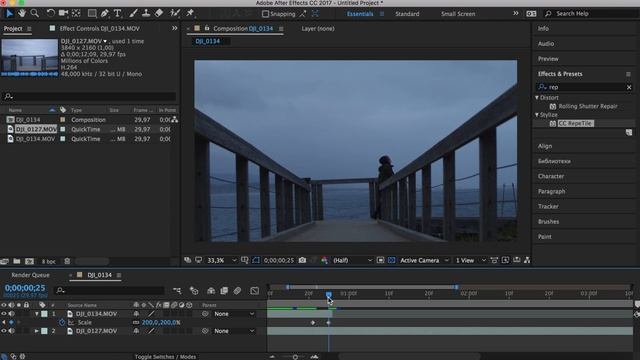Click the Composition Mini-Flowchart icon in timeline
This screenshot has width=640, height=360.
point(177,291)
